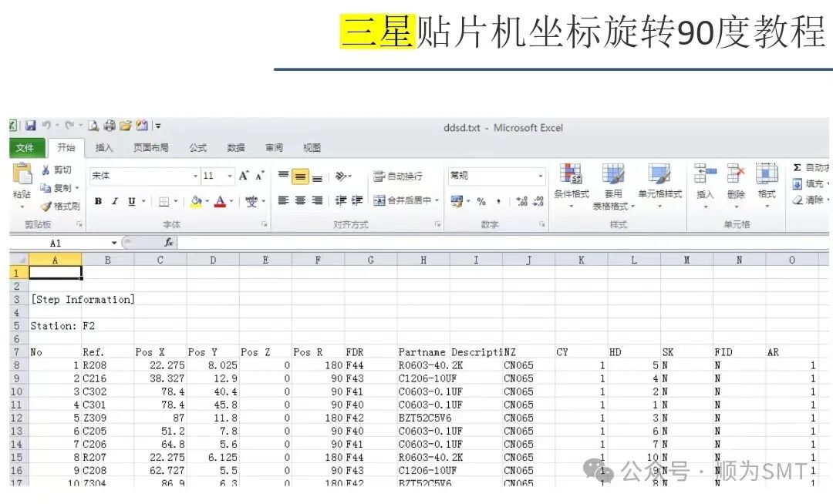
Task: Apply the yellow fill color bucket
Action: pyautogui.click(x=196, y=201)
